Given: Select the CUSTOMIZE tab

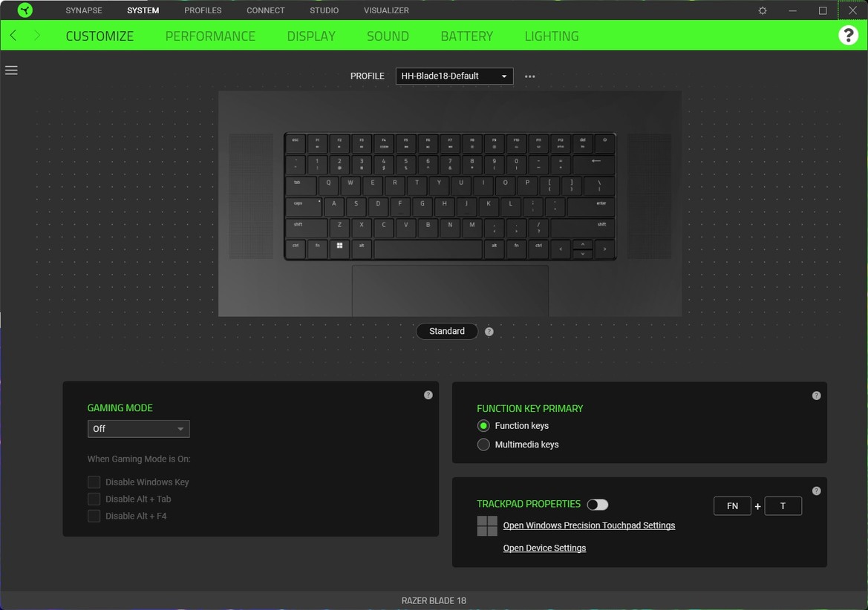Looking at the screenshot, I should pos(99,36).
